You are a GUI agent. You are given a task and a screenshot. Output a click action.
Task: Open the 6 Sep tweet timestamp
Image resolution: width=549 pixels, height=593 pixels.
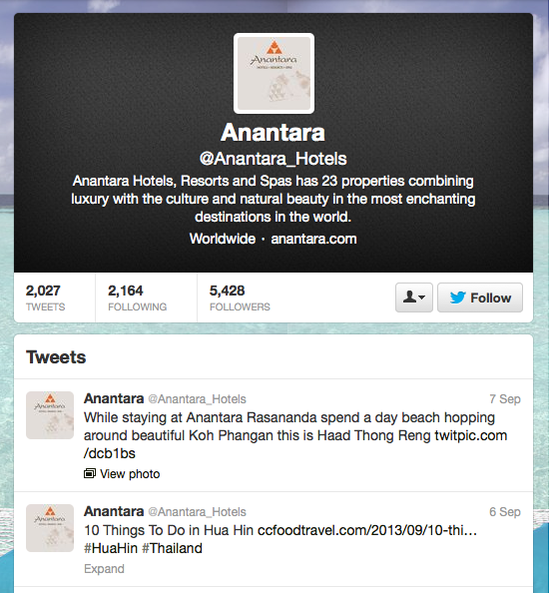(505, 511)
